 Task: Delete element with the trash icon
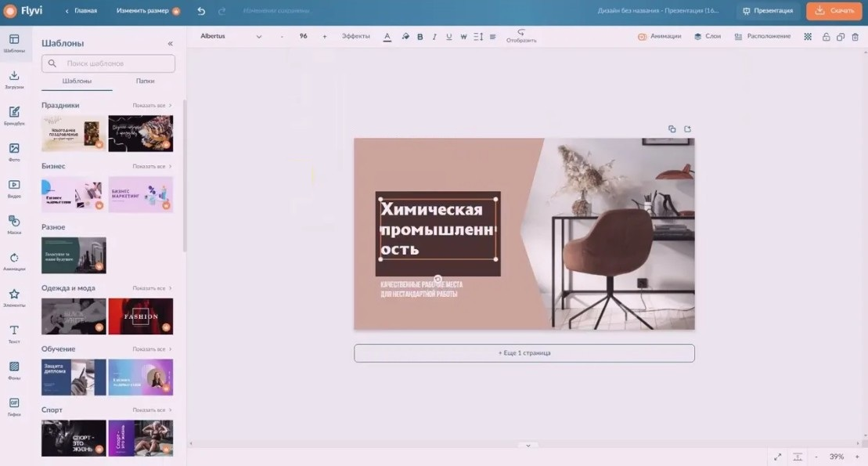[855, 37]
